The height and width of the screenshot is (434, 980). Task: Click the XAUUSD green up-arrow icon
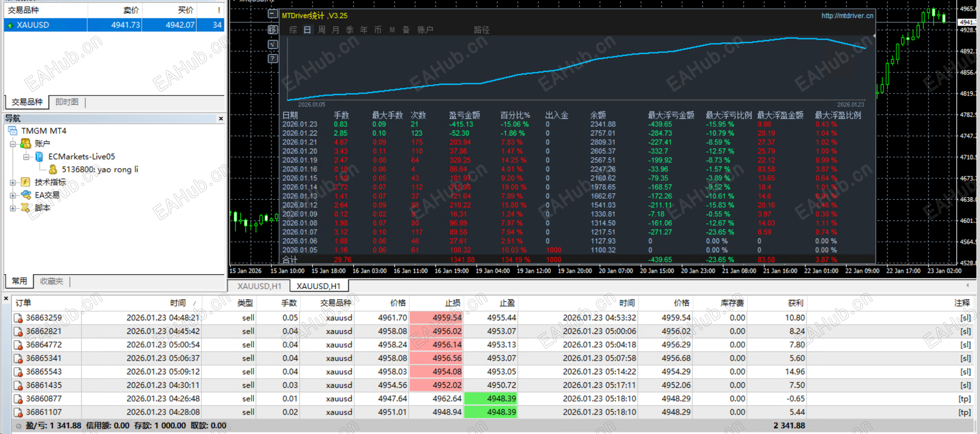[x=10, y=25]
